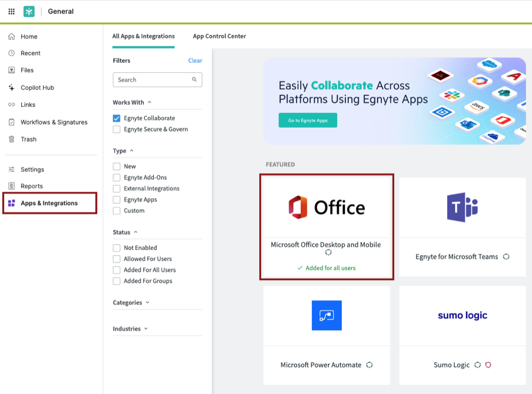
Task: Click the Links chain icon
Action: [x=12, y=104]
